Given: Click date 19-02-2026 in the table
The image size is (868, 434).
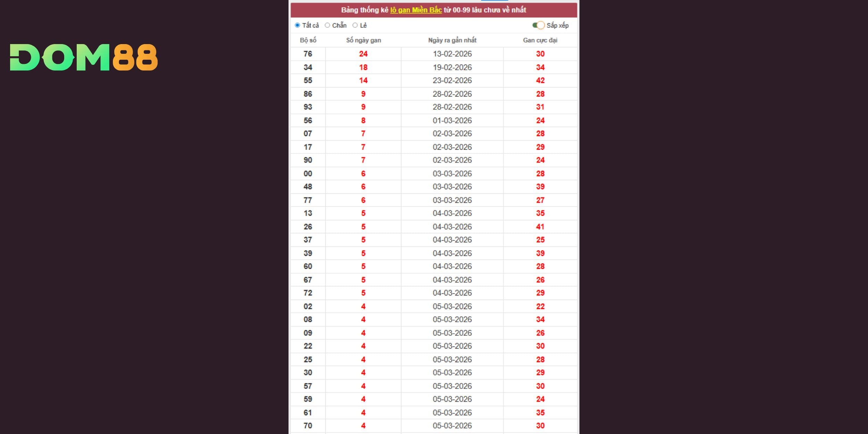Looking at the screenshot, I should pos(452,67).
